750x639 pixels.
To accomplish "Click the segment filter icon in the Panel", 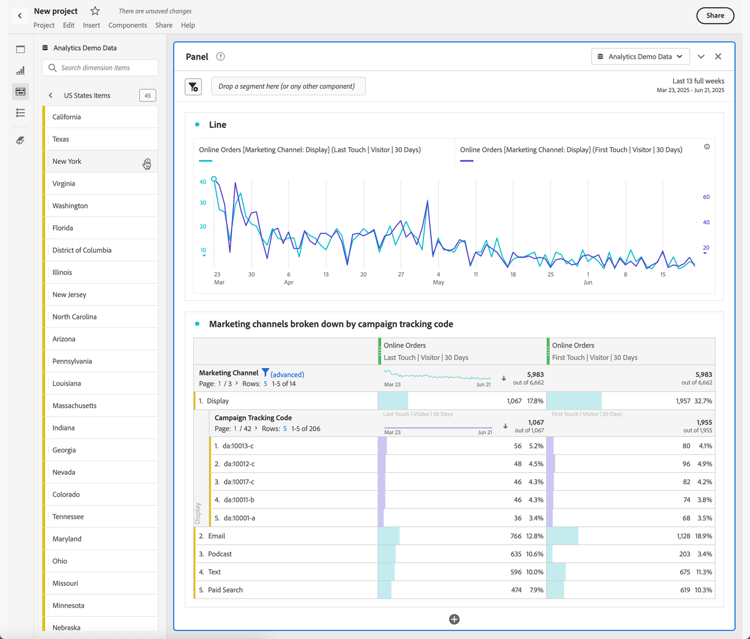I will (193, 87).
